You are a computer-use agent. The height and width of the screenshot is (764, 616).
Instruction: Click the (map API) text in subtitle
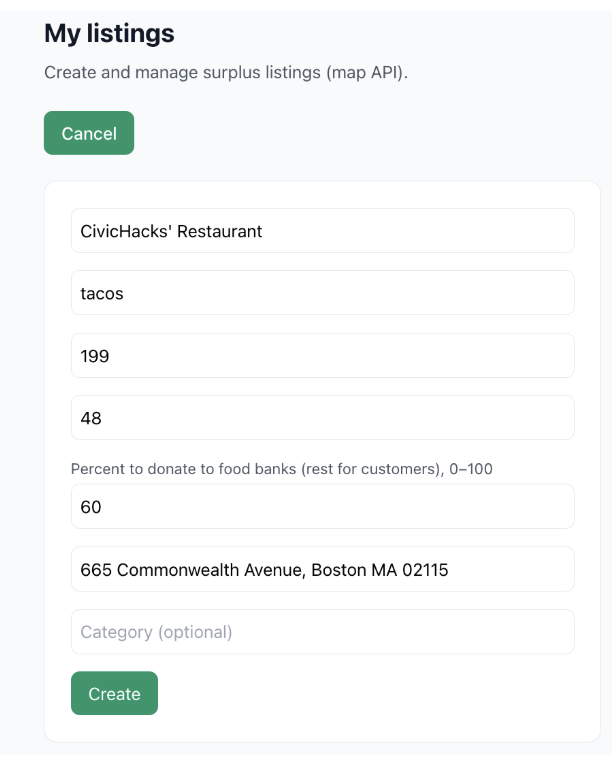coord(366,73)
